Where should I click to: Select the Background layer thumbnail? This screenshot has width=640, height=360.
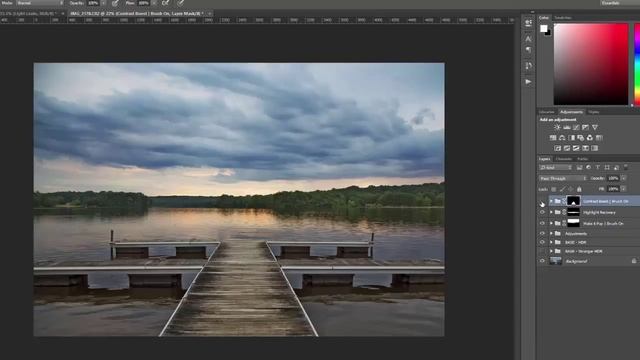pyautogui.click(x=556, y=261)
